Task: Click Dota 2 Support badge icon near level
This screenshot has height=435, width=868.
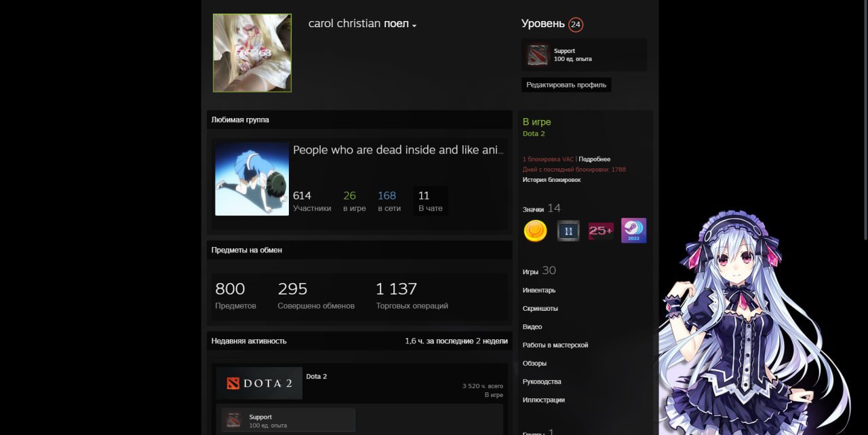Action: click(x=538, y=55)
